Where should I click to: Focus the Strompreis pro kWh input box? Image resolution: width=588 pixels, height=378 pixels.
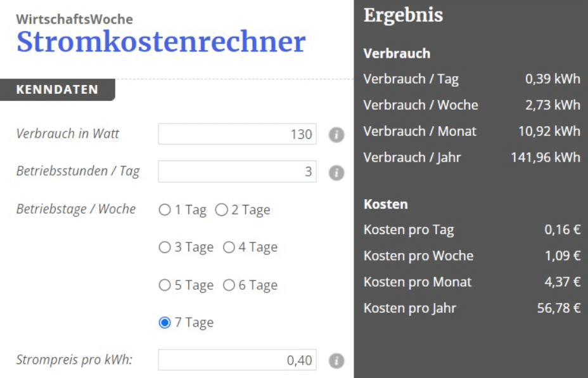click(x=237, y=360)
